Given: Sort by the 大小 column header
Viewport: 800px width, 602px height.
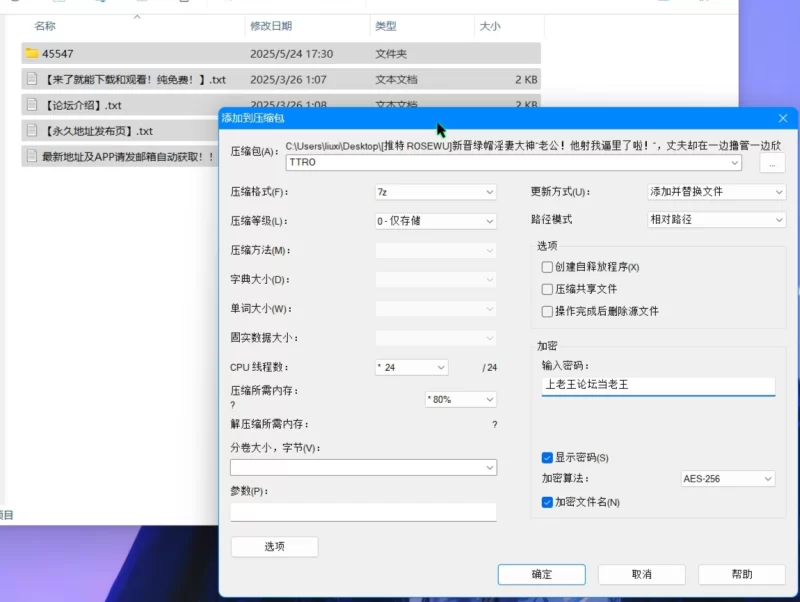Looking at the screenshot, I should tap(490, 26).
